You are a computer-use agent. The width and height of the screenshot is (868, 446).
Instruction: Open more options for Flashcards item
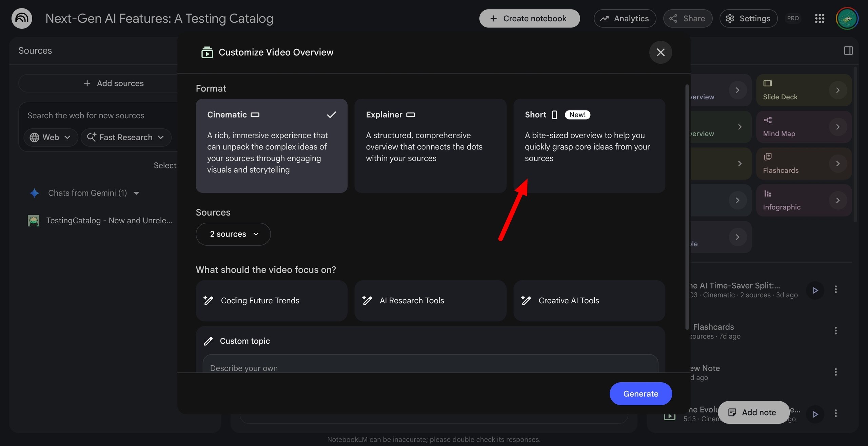[x=836, y=331]
